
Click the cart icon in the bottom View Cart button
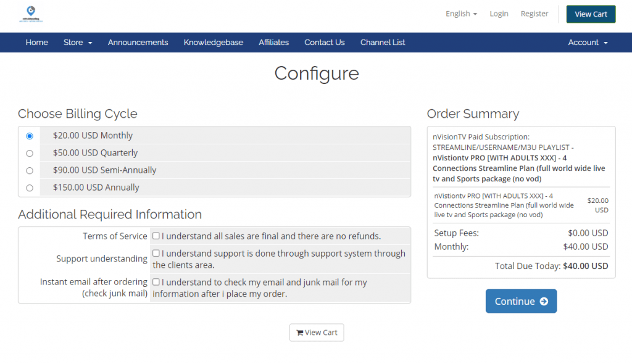coord(299,333)
